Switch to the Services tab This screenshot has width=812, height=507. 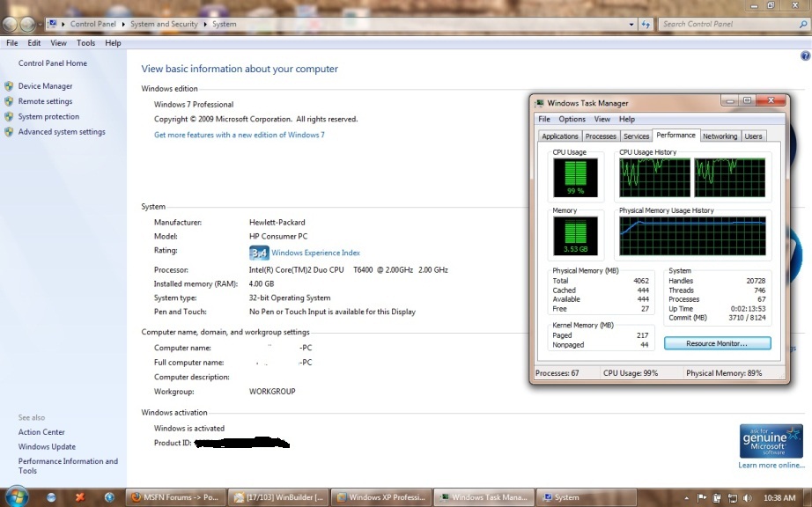point(636,136)
